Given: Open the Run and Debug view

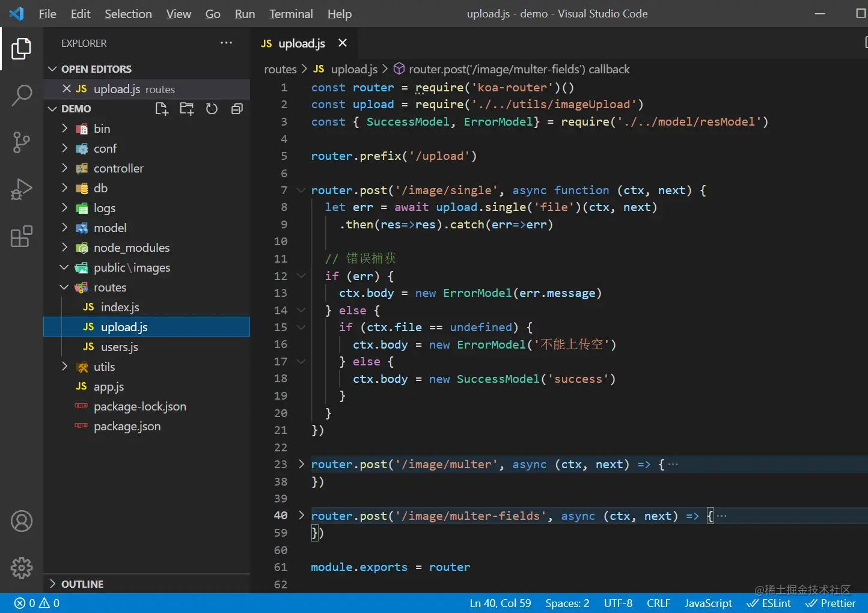Looking at the screenshot, I should (x=22, y=189).
